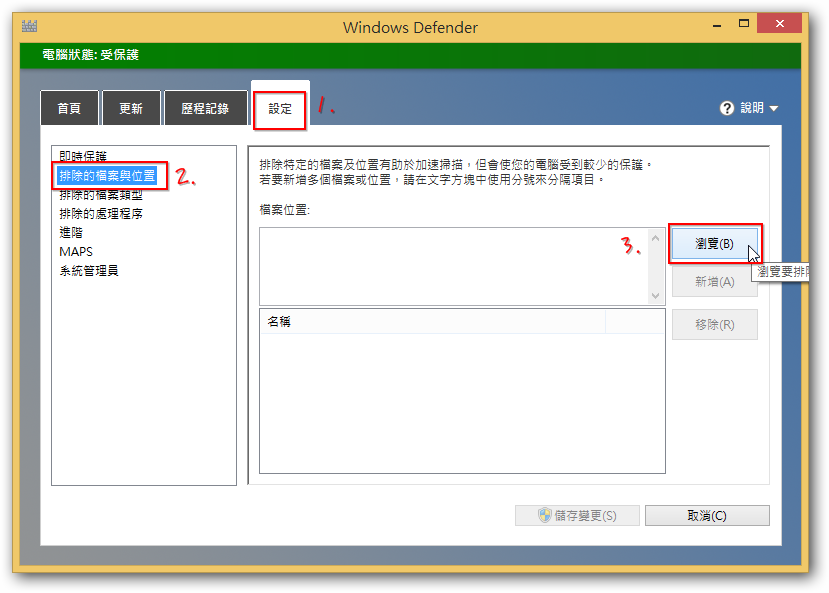Screen dimensions: 829x593
Task: Open 進階 settings category
Action: [71, 233]
